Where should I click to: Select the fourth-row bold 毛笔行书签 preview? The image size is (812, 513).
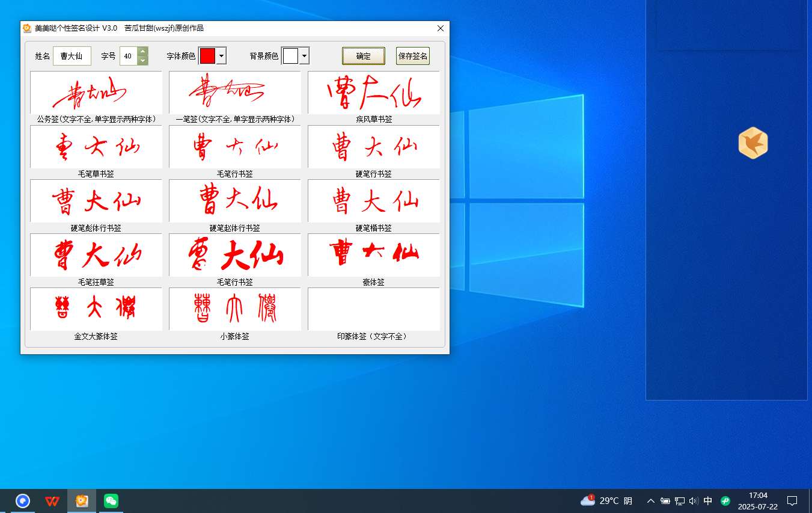[x=235, y=255]
